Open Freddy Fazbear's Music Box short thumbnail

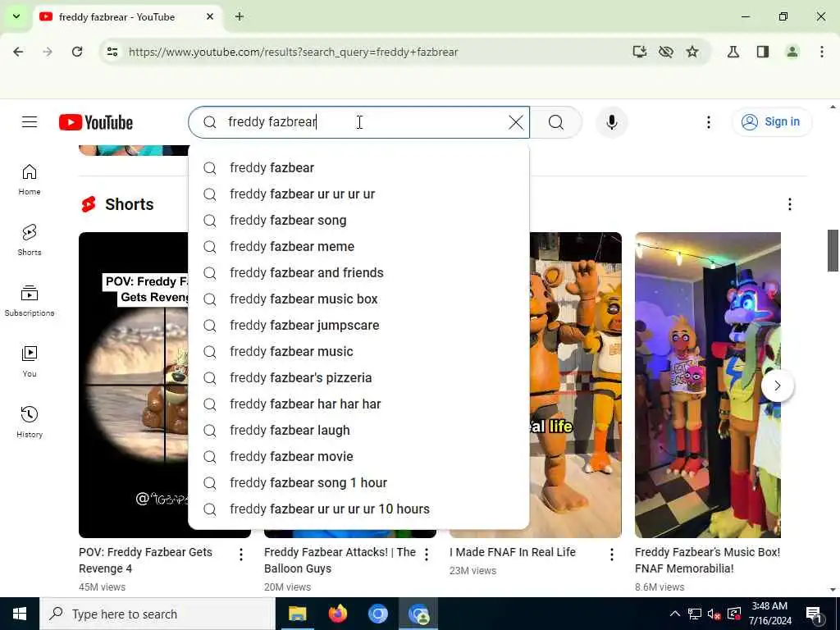(x=708, y=385)
